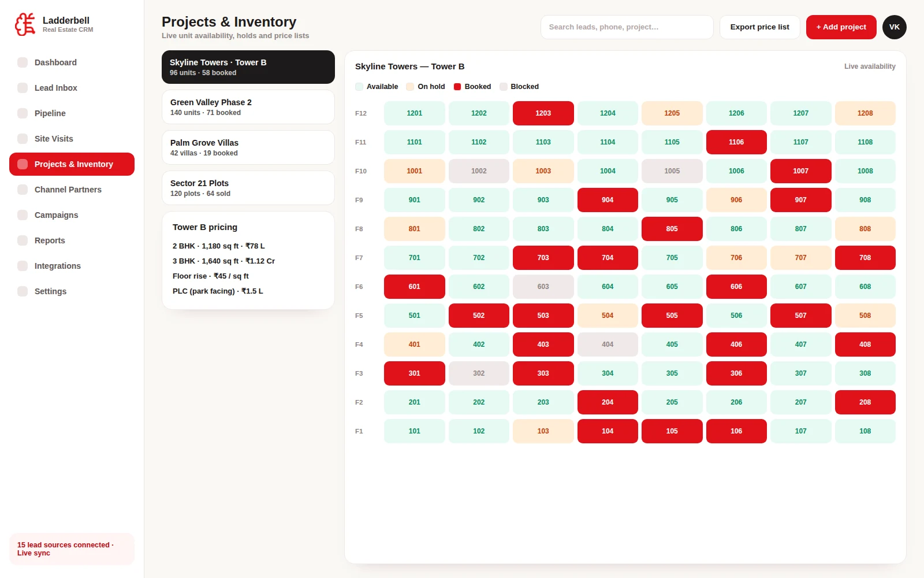924x578 pixels.
Task: Click the Pipeline sidebar icon
Action: 23,113
